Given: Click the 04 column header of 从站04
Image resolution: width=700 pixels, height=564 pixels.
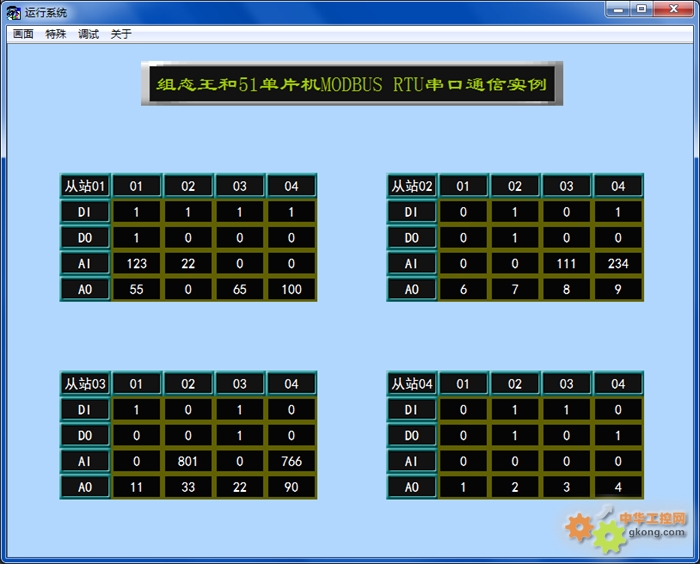Looking at the screenshot, I should [618, 384].
